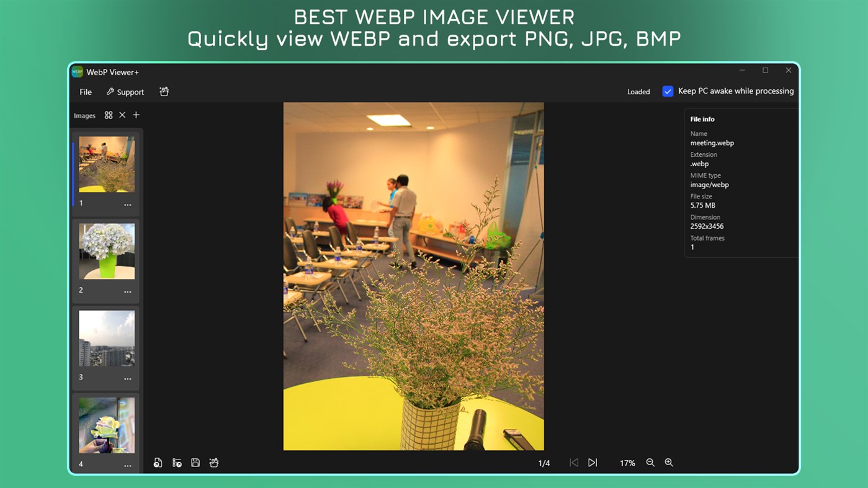Zoom in on the meeting photo

pyautogui.click(x=669, y=463)
